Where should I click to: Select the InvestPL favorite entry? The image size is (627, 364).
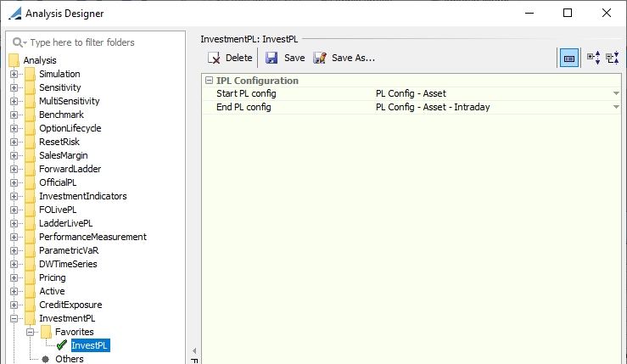pyautogui.click(x=91, y=346)
